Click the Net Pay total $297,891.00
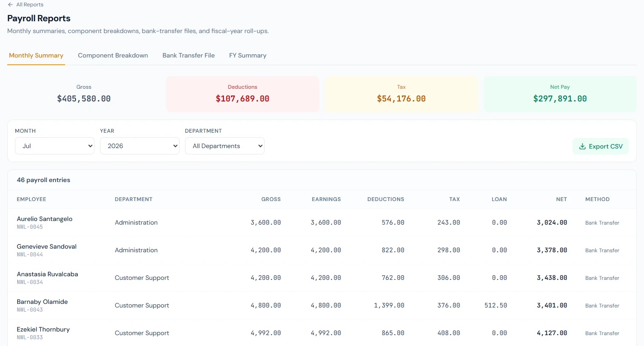Viewport: 644px width, 346px height. coord(560,99)
